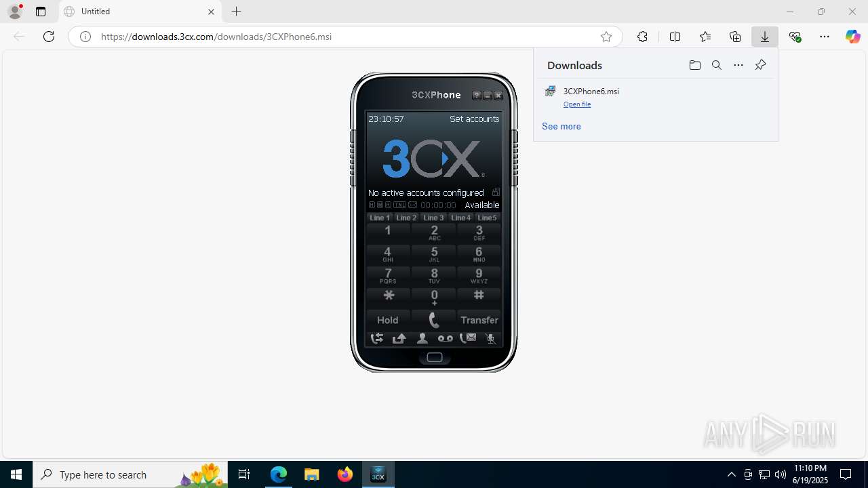Click the redirect arrow icon in bottom bar
This screenshot has height=488, width=868.
pos(399,338)
